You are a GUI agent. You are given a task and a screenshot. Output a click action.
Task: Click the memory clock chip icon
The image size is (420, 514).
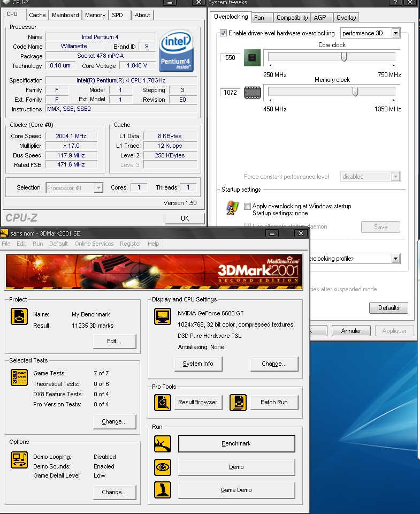252,93
